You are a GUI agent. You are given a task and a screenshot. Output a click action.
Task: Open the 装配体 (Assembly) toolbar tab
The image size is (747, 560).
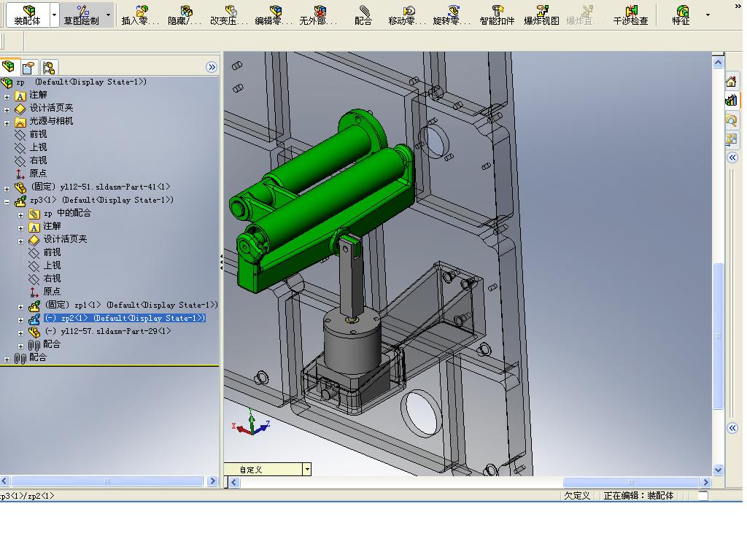coord(27,15)
